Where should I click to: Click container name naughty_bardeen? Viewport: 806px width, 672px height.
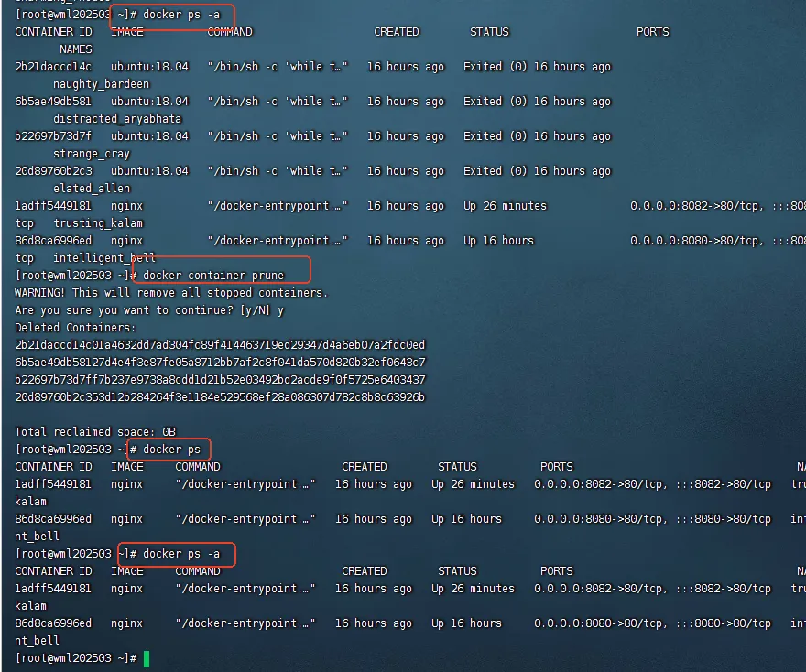[102, 84]
